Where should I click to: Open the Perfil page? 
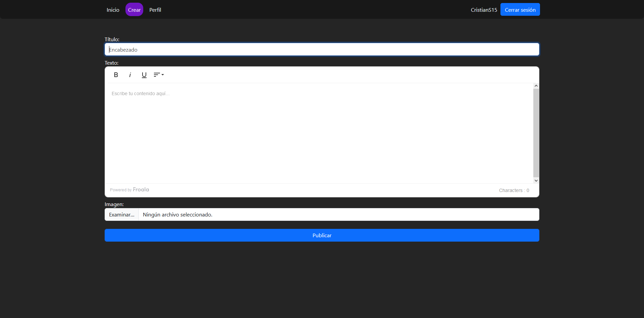(x=155, y=10)
